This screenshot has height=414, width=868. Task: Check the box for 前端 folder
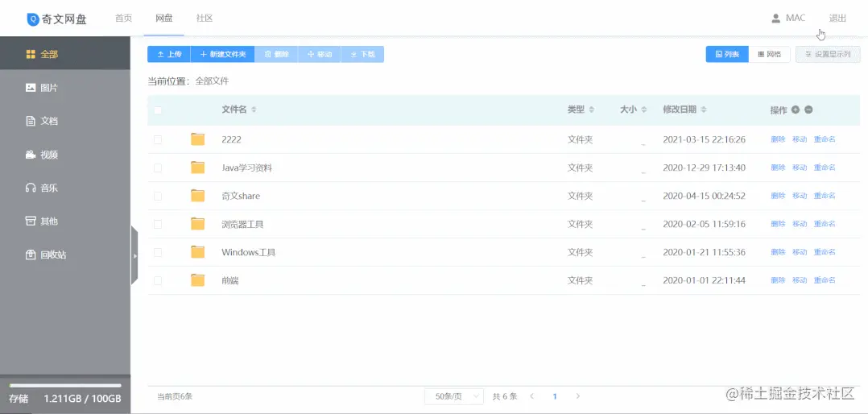click(x=158, y=280)
